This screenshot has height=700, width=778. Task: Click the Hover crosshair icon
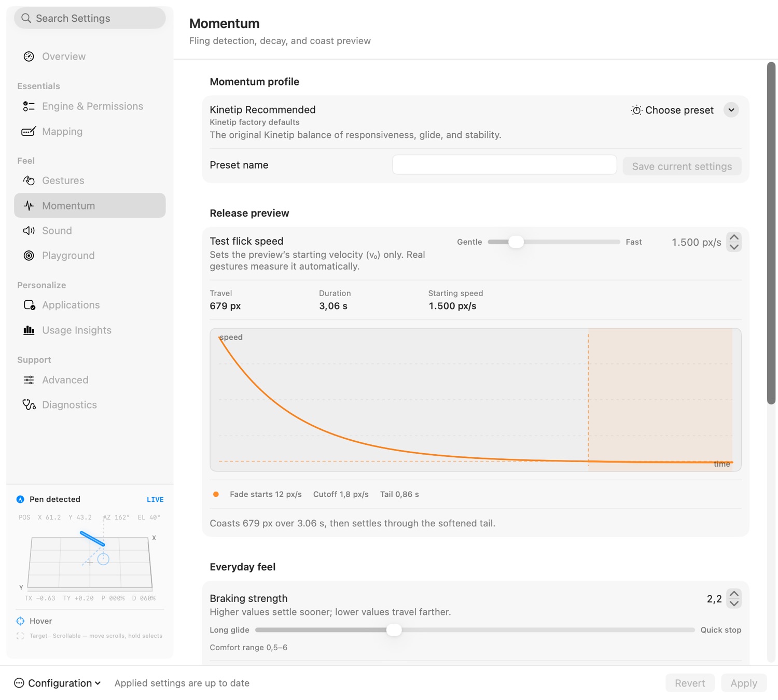20,621
